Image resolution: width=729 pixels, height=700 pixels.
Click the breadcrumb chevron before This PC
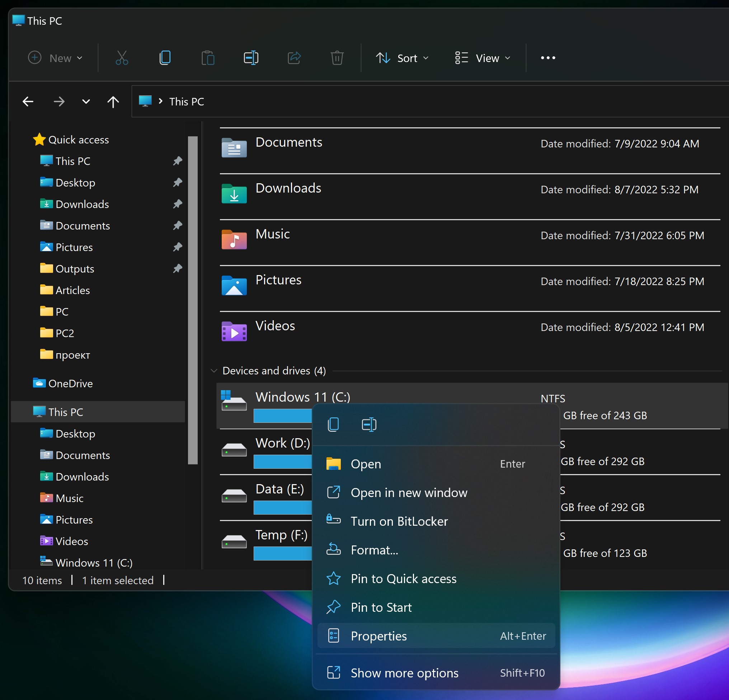pyautogui.click(x=161, y=101)
